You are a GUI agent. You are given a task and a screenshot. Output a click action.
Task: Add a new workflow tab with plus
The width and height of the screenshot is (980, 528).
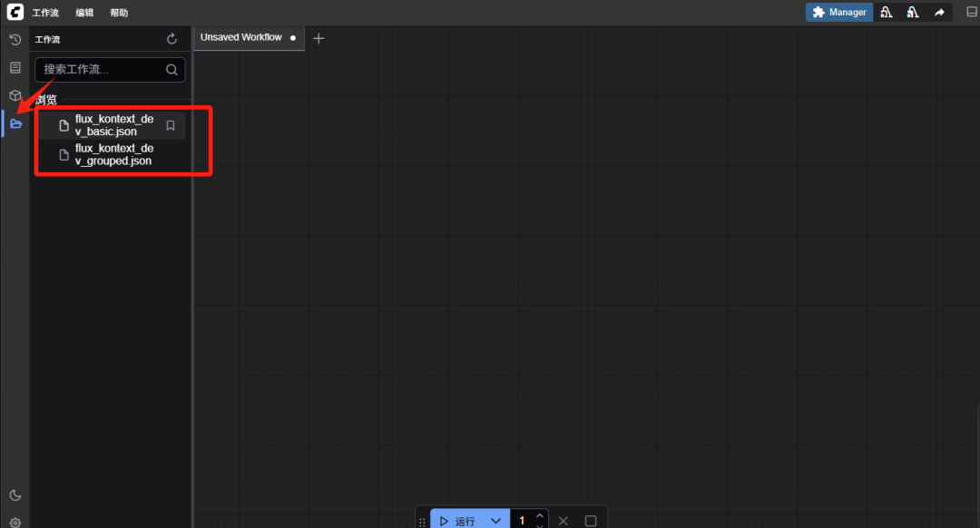click(x=318, y=38)
